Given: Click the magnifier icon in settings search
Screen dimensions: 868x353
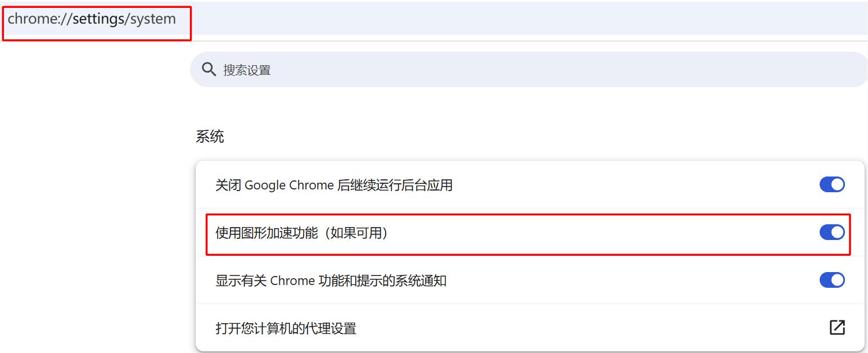Looking at the screenshot, I should (x=209, y=70).
